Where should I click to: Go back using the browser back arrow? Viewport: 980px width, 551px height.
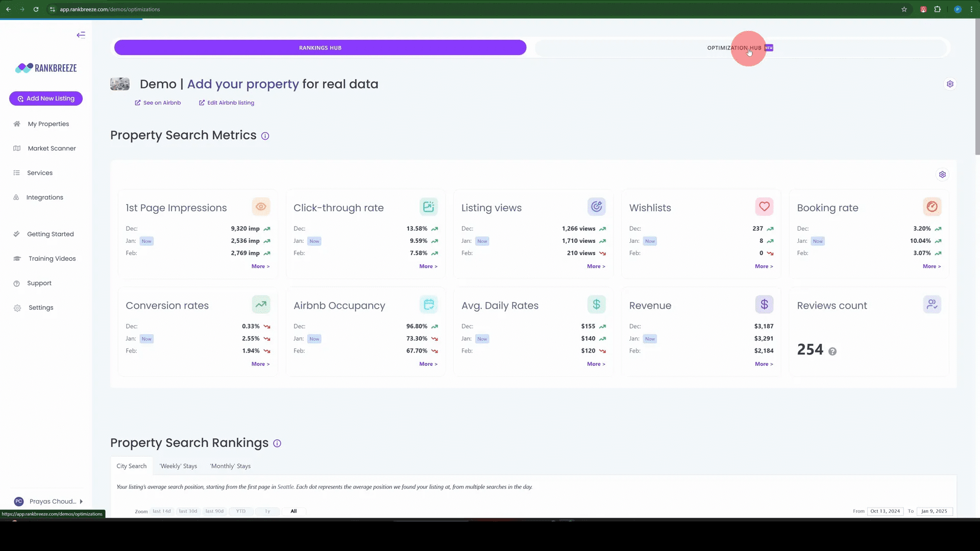8,9
